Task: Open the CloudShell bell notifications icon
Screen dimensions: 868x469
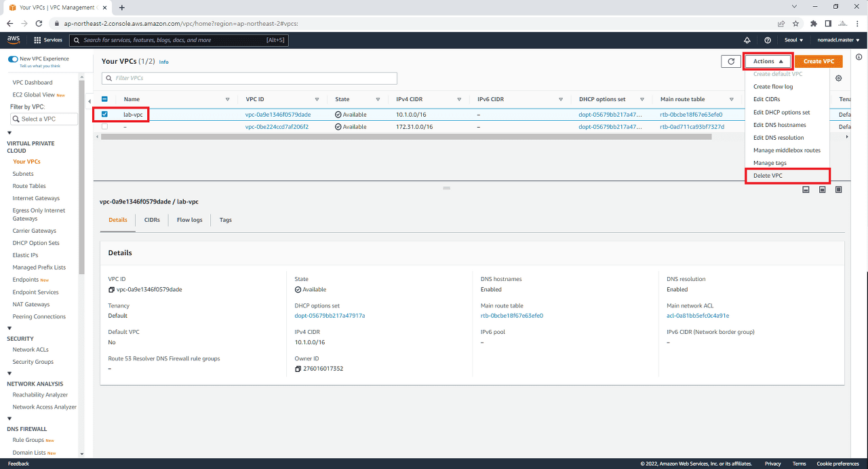Action: point(747,40)
